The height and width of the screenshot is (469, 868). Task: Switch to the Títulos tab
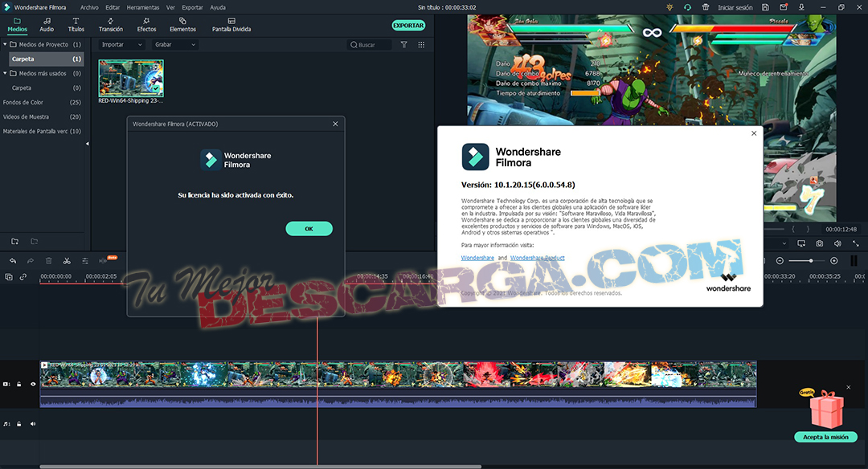click(x=76, y=25)
